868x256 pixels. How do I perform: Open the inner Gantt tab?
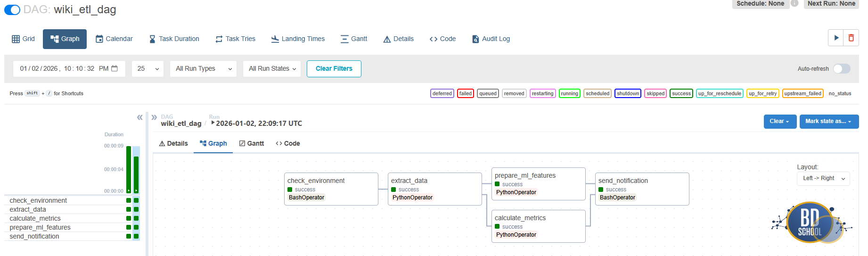tap(252, 144)
